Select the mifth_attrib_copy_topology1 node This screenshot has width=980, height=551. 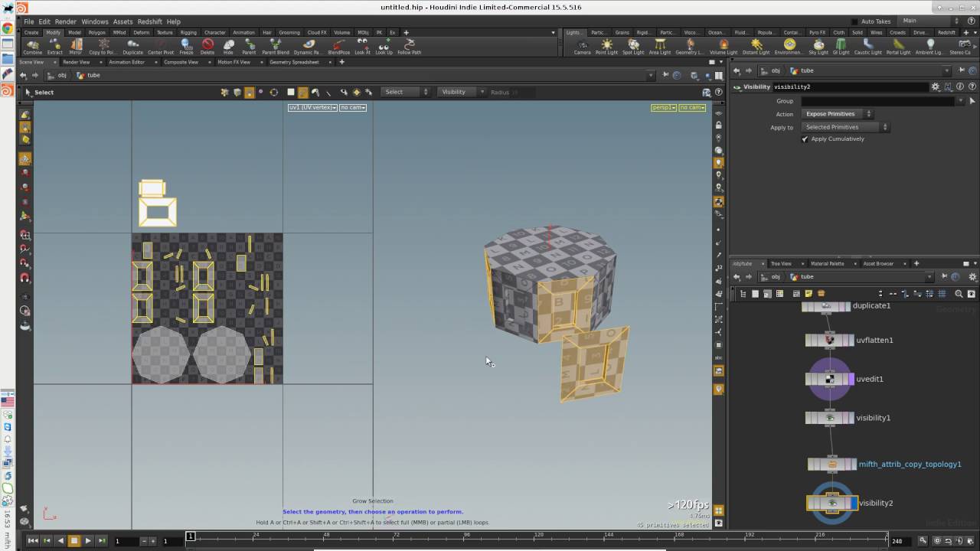click(832, 464)
